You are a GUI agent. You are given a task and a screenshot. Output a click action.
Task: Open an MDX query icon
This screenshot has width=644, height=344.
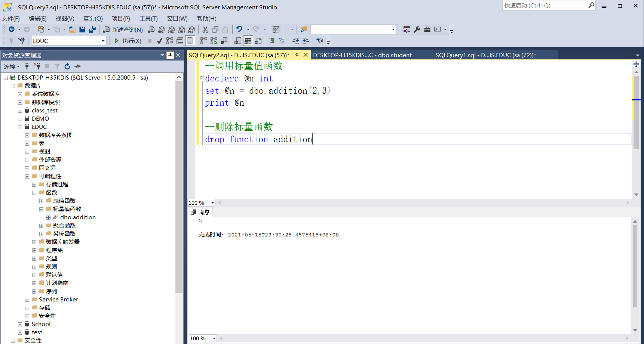161,30
